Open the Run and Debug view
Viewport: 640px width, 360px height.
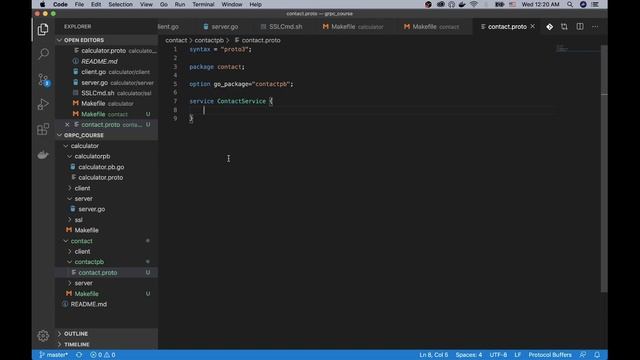pos(43,104)
